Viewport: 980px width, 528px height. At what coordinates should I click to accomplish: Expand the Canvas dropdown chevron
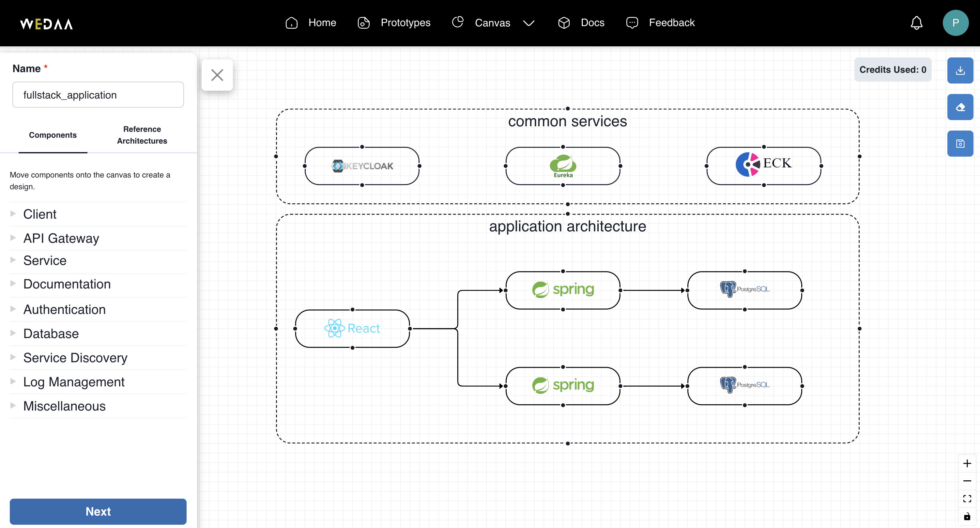coord(528,23)
